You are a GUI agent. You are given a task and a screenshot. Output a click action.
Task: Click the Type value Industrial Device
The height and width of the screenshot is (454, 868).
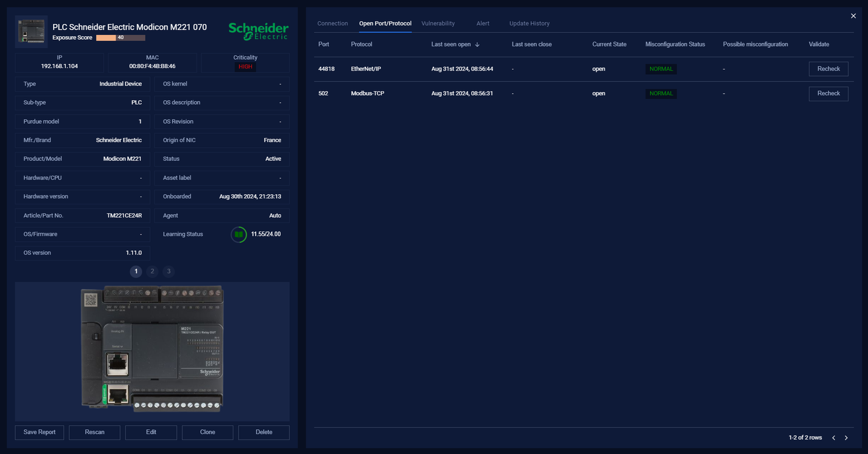click(x=121, y=84)
